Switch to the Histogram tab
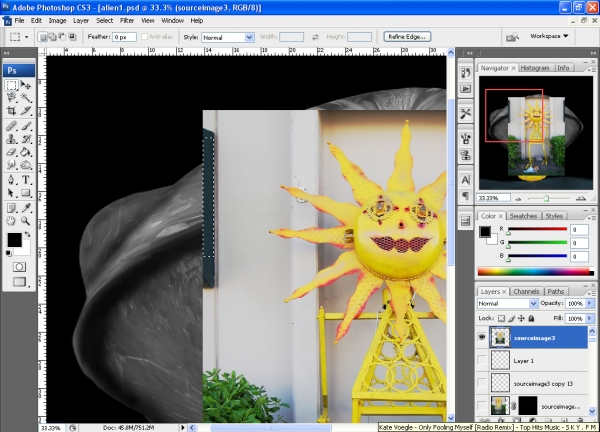Viewport: 600px width, 432px height. [535, 68]
